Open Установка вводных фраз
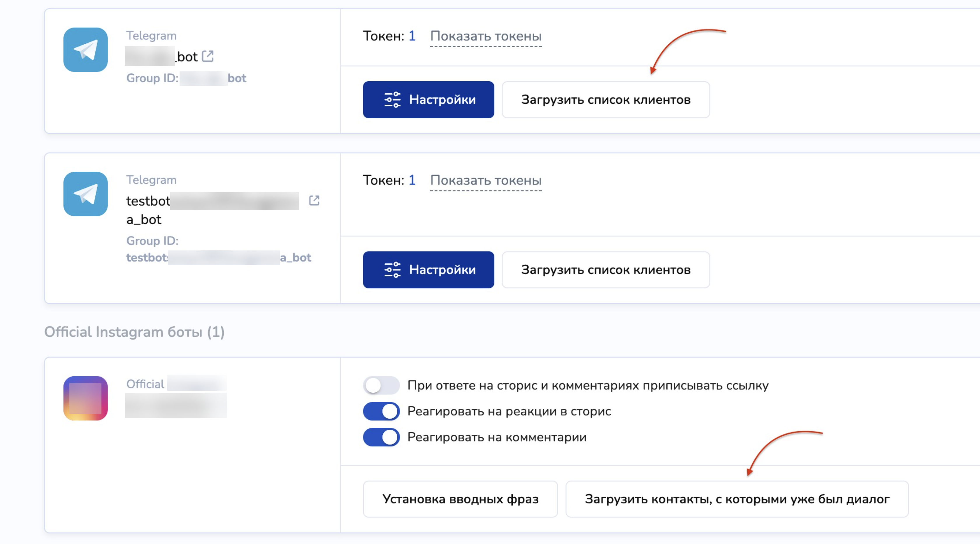Image resolution: width=980 pixels, height=544 pixels. 460,499
